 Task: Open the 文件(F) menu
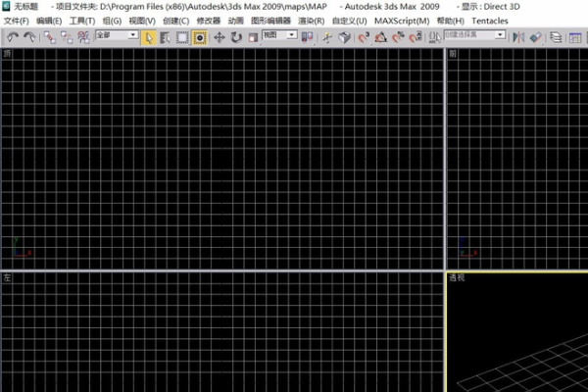(16, 21)
